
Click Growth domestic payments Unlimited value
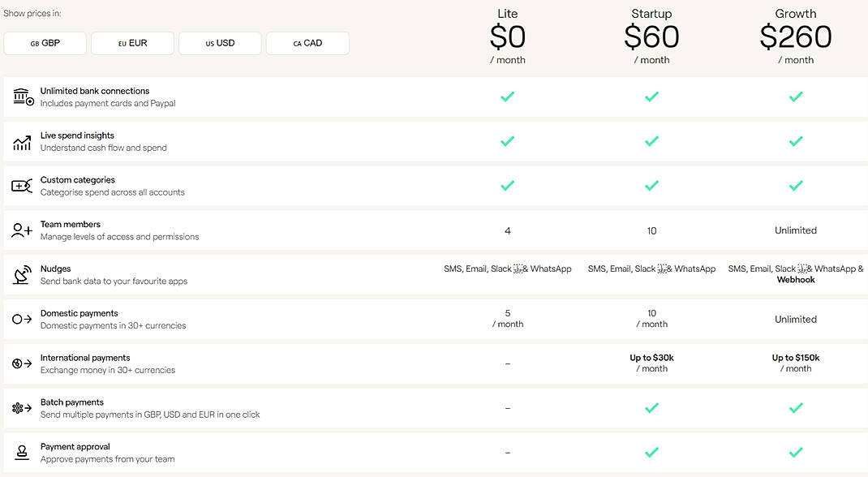[x=796, y=320]
